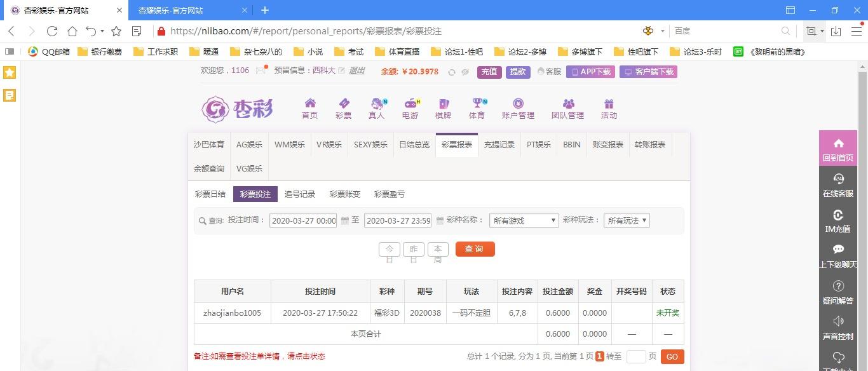Select the 体育 trophy icon
Screen dimensions: 868x371
[x=477, y=104]
